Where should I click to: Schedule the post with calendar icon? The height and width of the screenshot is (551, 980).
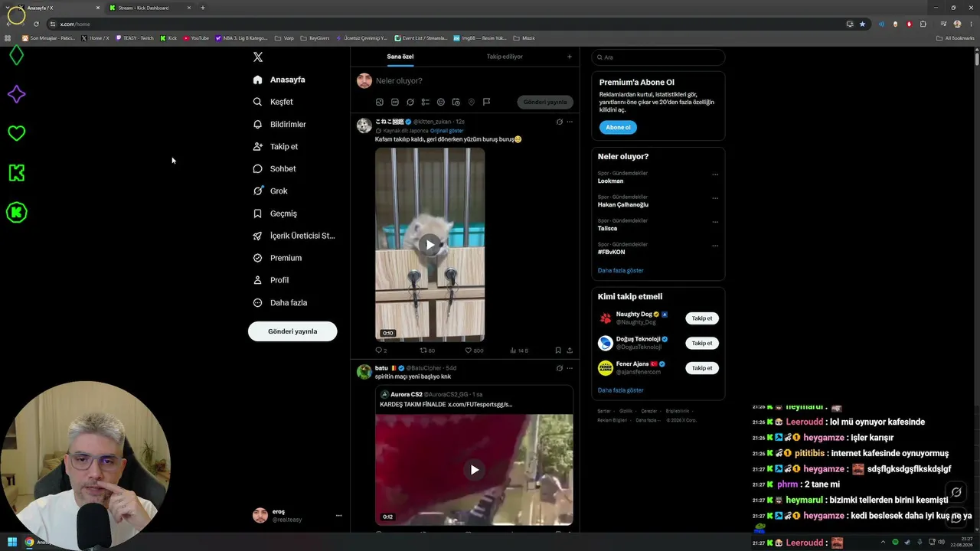point(456,102)
